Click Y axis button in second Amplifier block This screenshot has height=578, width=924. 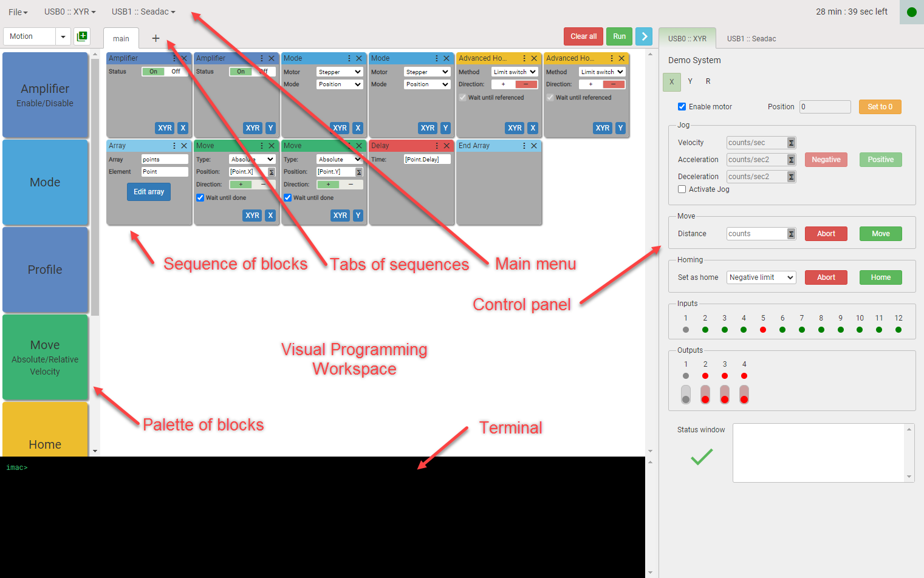coord(271,128)
